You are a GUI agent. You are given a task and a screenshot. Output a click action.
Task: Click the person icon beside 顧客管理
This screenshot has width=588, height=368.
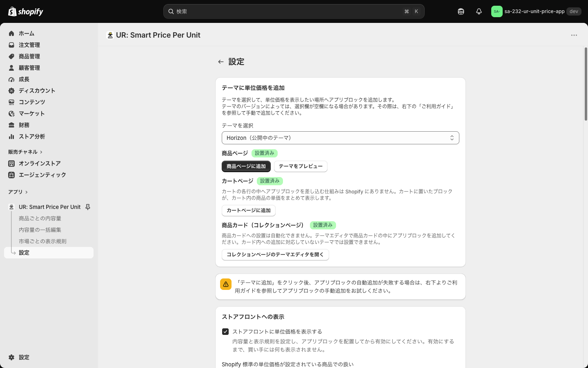[x=11, y=68]
